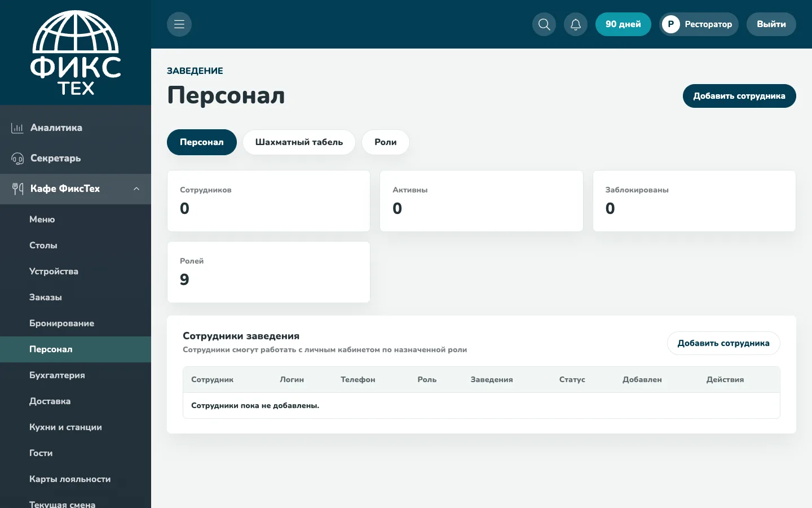Click the Сотрудник column header
The height and width of the screenshot is (508, 812).
pyautogui.click(x=213, y=380)
